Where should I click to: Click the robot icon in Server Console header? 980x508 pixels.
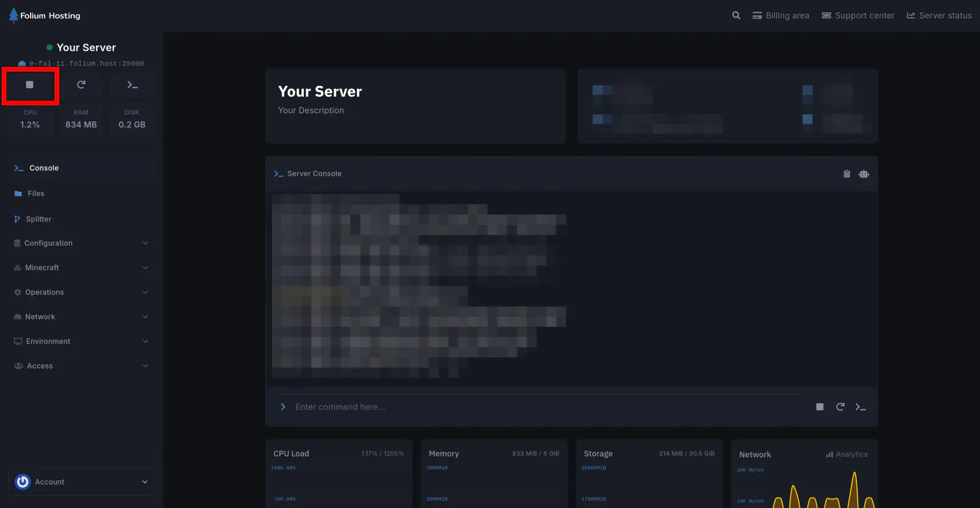[x=864, y=174]
